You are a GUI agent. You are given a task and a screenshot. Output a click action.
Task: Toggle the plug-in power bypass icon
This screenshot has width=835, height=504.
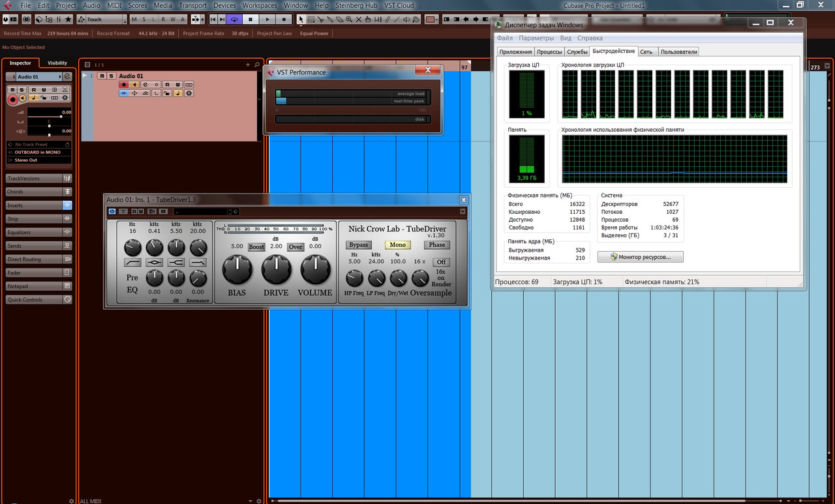pyautogui.click(x=112, y=211)
